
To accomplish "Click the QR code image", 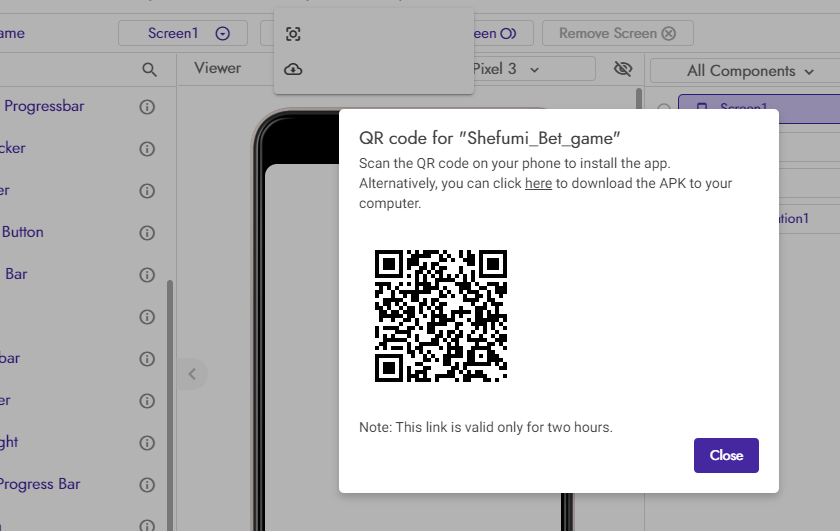I will tap(440, 316).
